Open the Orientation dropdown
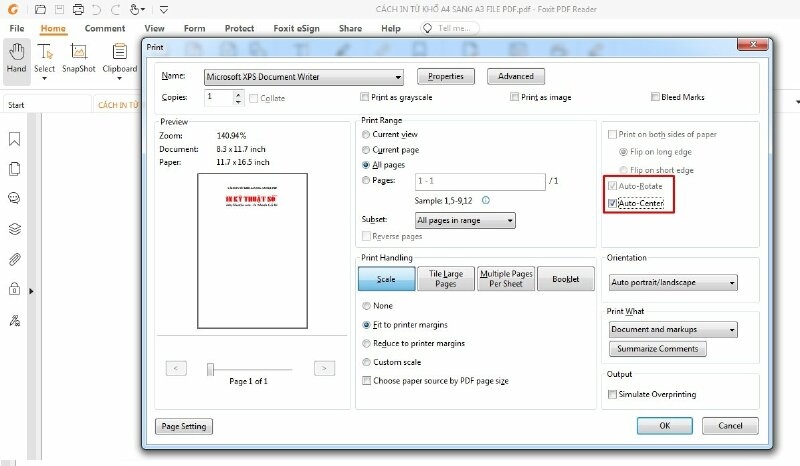 [673, 282]
